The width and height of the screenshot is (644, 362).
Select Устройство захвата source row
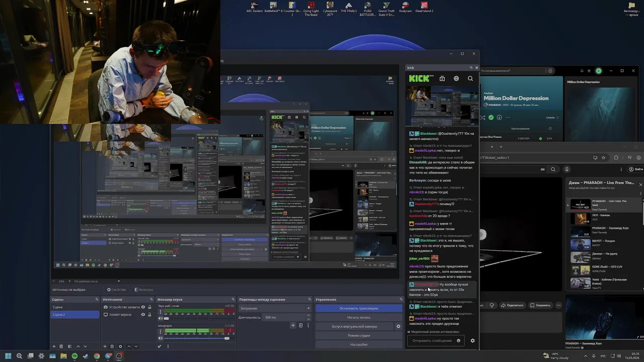pos(128,307)
